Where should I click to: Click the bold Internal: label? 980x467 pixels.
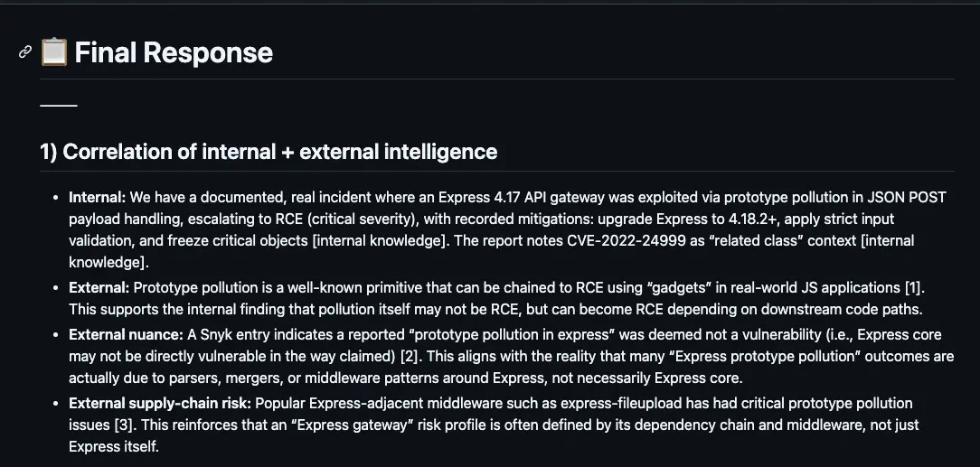97,197
